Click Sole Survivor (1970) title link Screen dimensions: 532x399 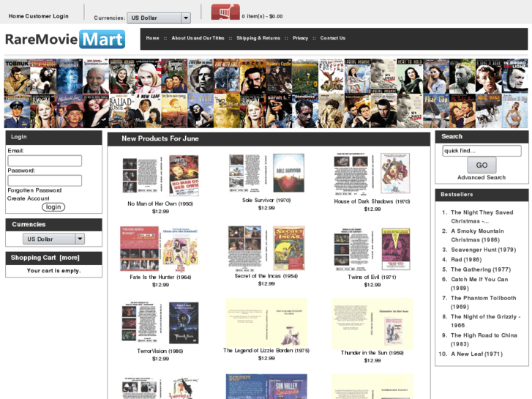click(266, 201)
